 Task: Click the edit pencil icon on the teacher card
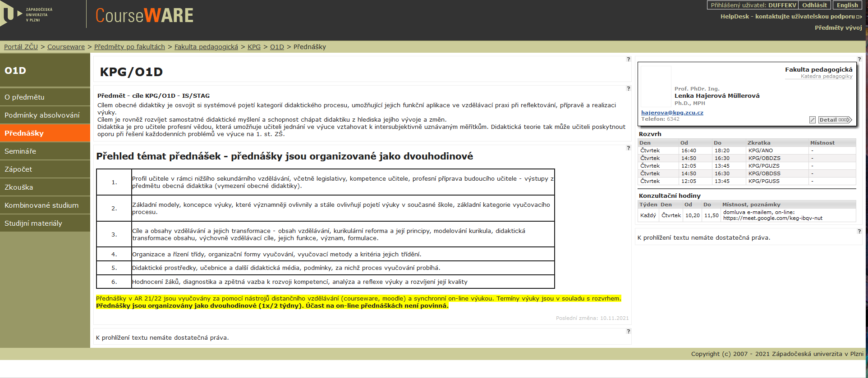pyautogui.click(x=813, y=120)
